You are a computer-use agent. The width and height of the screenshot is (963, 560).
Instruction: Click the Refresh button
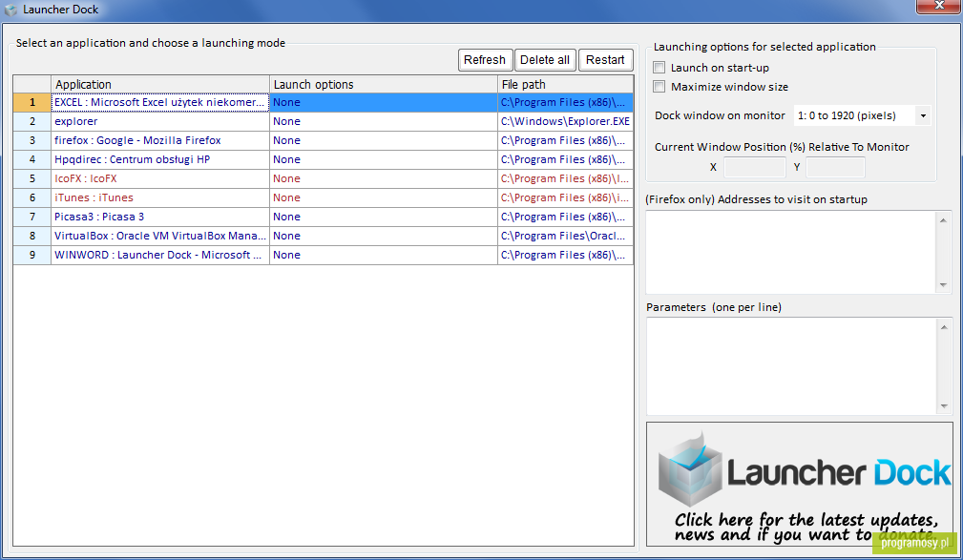click(485, 59)
